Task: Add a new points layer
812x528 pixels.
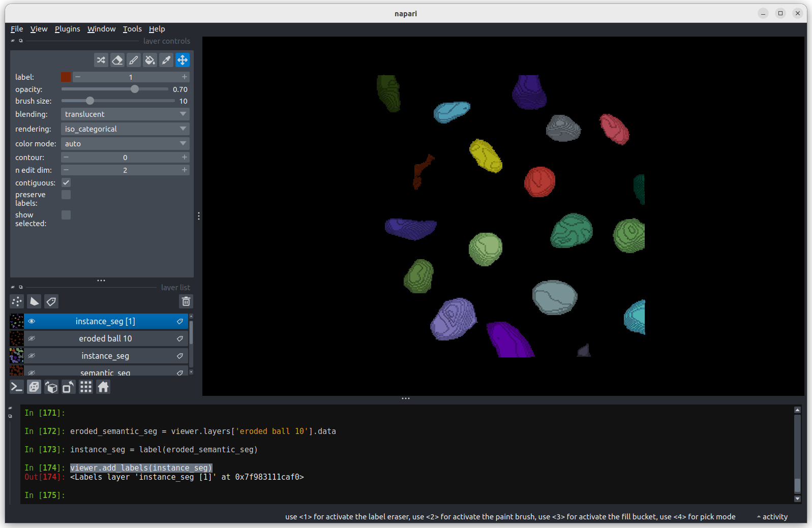Action: tap(17, 301)
